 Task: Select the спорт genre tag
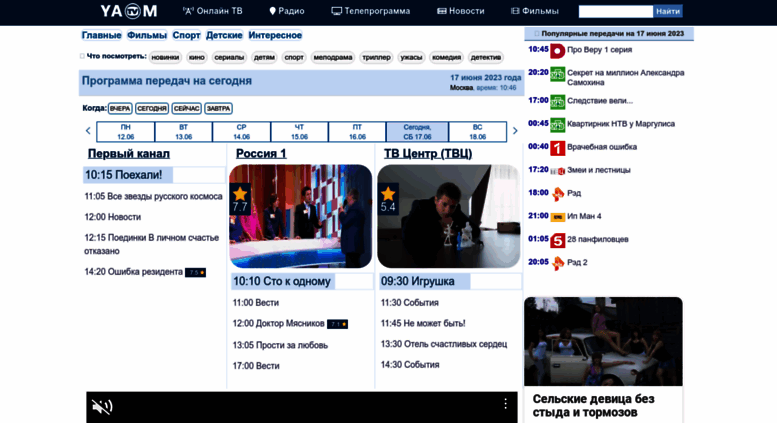[x=294, y=57]
